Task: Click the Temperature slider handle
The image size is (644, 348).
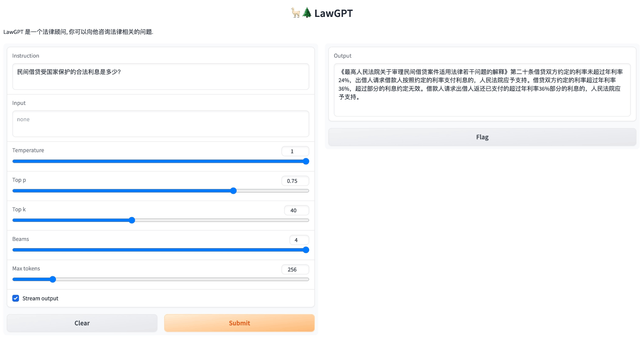Action: coord(306,161)
